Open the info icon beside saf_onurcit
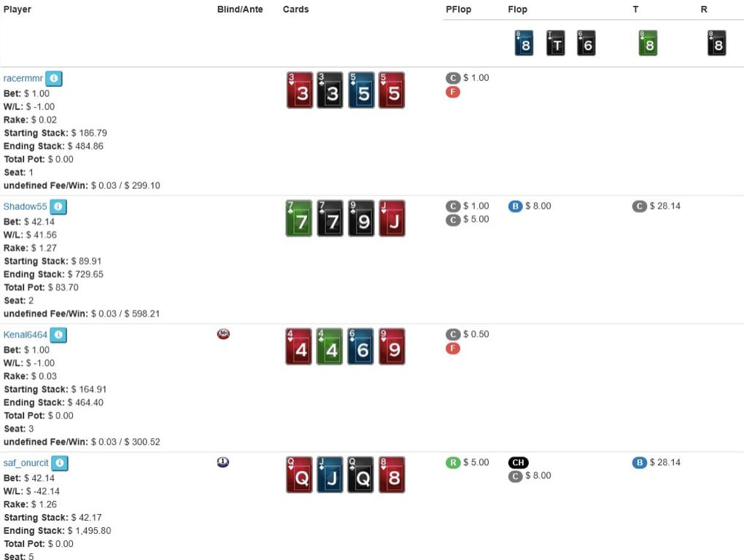 point(60,464)
